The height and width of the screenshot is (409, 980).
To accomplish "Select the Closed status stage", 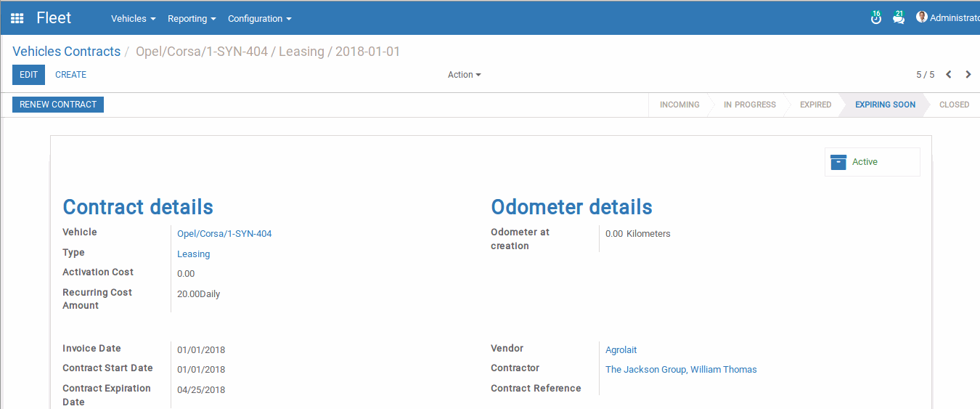I will coord(954,105).
